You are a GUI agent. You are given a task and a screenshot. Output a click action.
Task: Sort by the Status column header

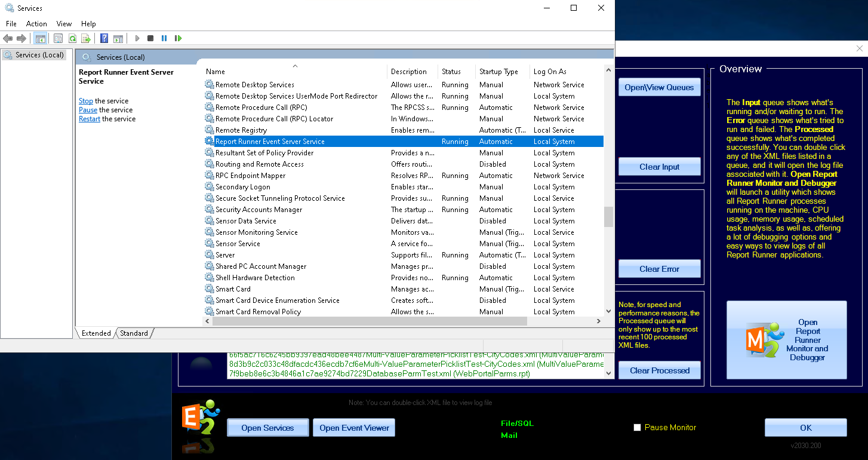(x=457, y=72)
